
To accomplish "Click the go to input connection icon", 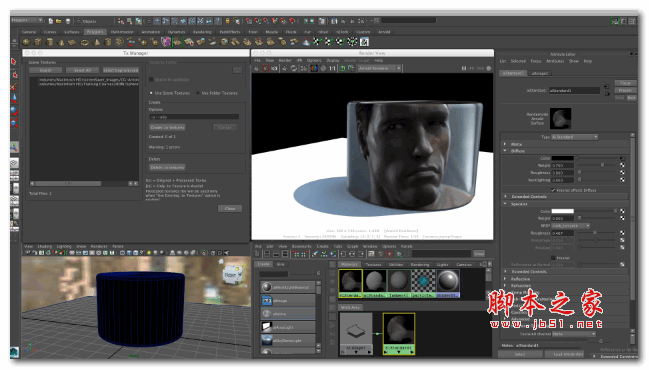I will click(x=607, y=86).
